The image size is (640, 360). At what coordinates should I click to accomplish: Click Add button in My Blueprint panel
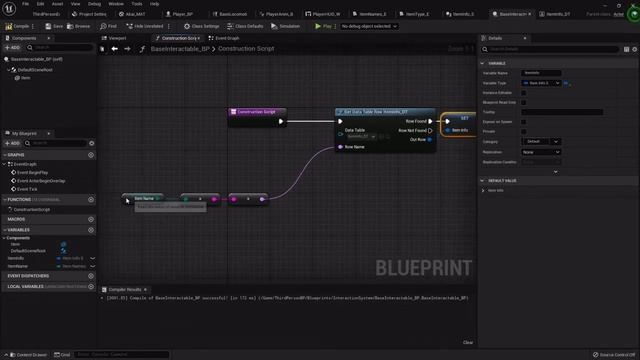click(12, 143)
